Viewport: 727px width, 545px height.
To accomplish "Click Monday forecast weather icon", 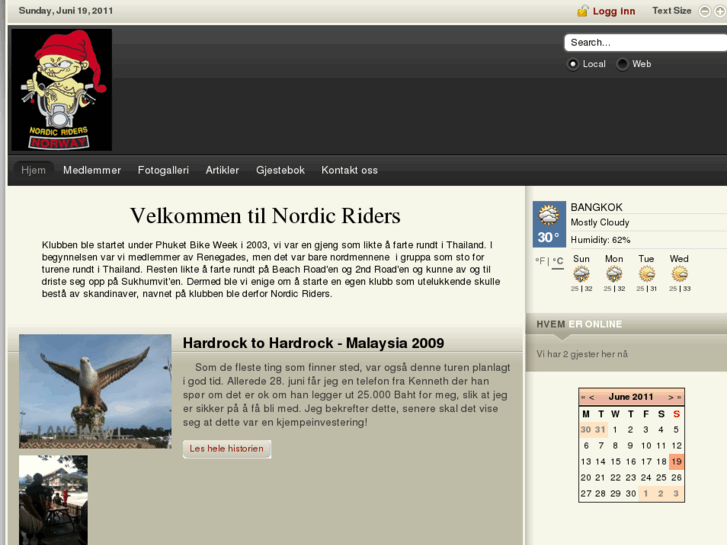I will [614, 274].
